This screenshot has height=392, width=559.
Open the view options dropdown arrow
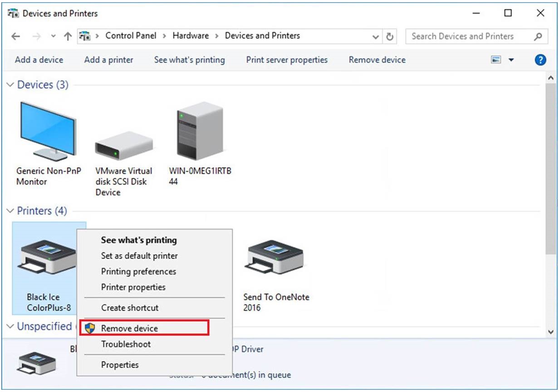(511, 60)
